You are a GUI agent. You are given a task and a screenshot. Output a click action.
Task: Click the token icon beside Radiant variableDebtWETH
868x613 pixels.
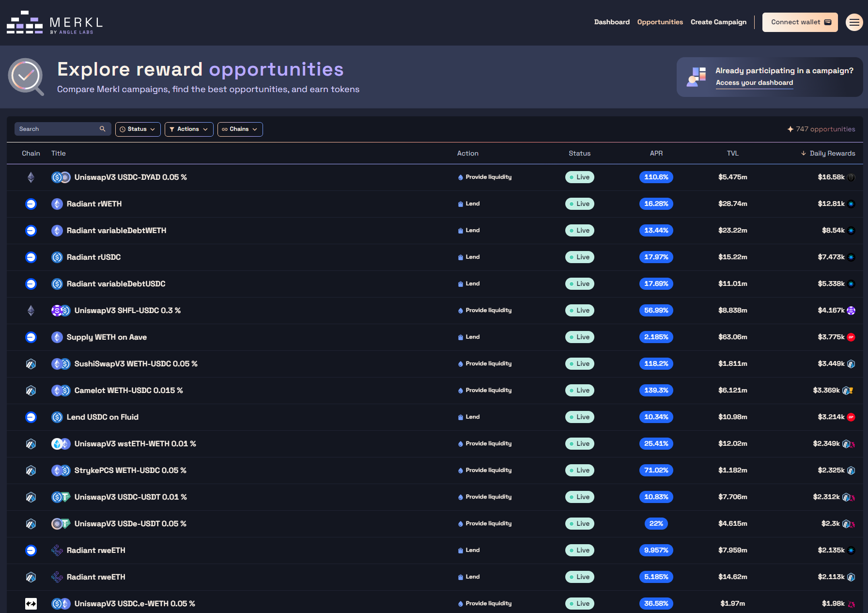(x=57, y=231)
